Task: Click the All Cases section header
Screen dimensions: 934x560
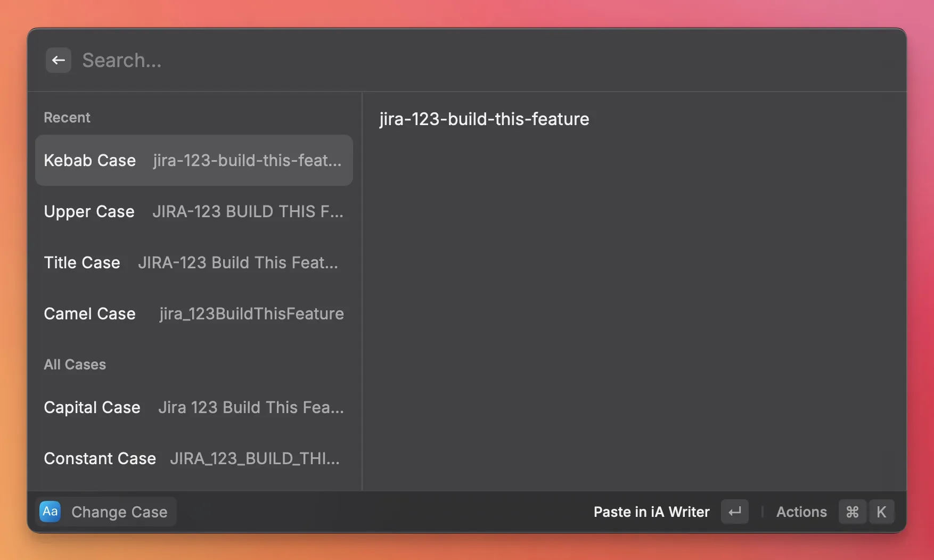Action: point(75,365)
